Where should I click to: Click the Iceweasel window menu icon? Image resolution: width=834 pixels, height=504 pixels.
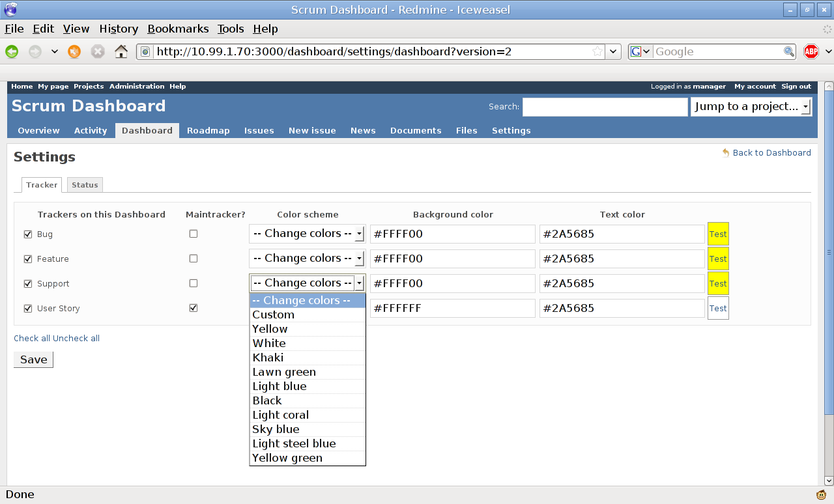click(10, 9)
